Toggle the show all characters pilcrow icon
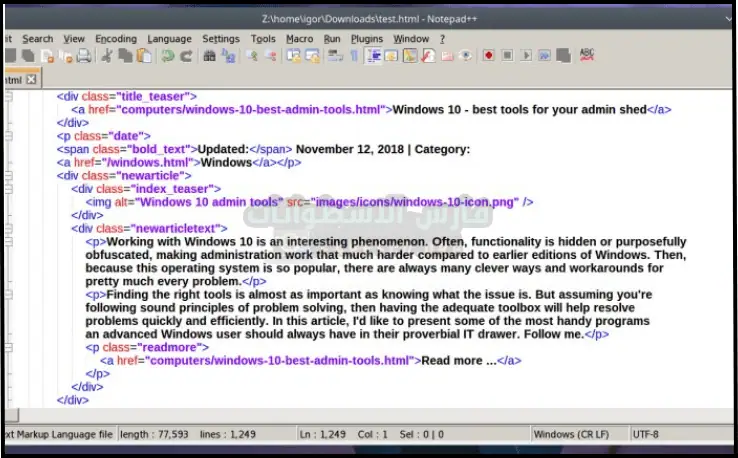The image size is (738, 458). (353, 56)
